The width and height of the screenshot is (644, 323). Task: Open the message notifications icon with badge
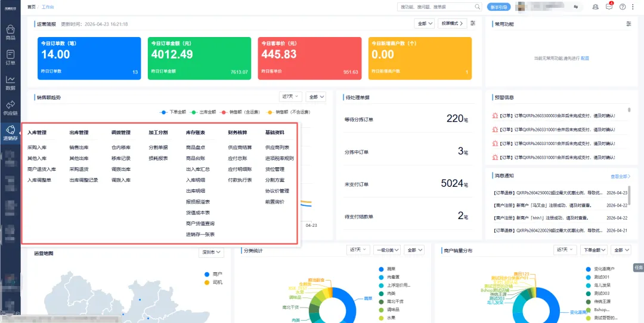609,7
